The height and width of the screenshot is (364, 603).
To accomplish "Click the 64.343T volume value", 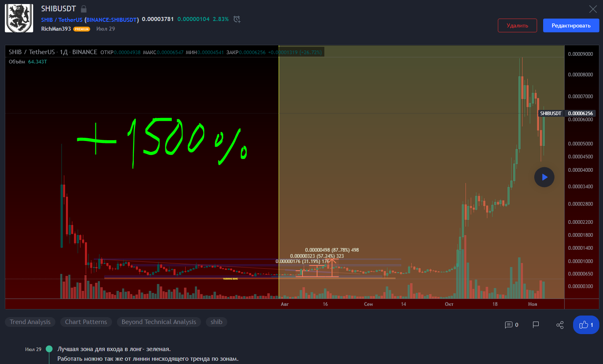I will [x=38, y=62].
